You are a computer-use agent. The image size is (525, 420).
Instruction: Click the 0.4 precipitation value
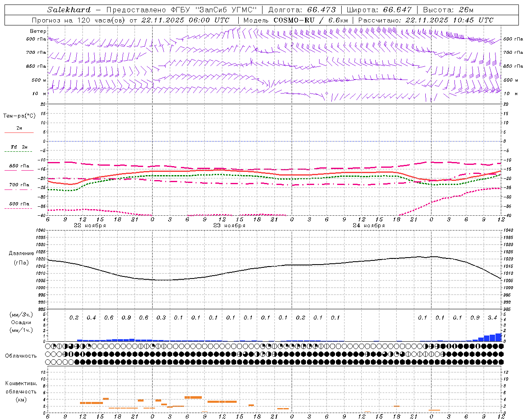click(x=91, y=317)
